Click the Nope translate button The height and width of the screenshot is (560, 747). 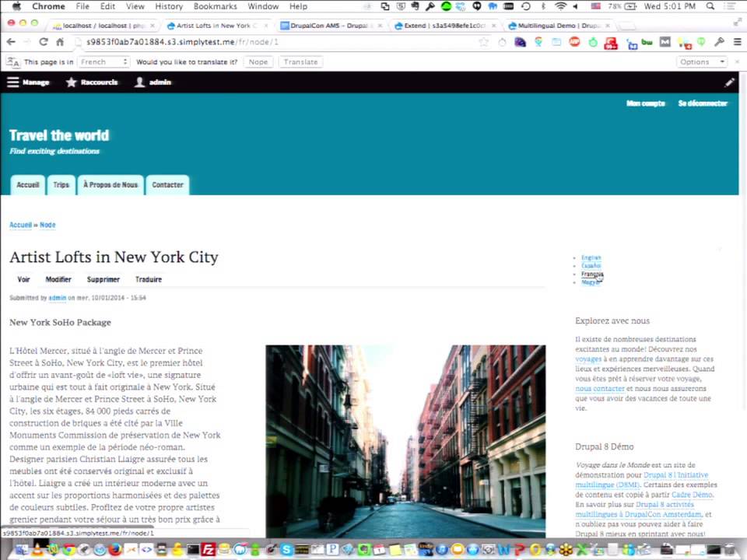click(x=258, y=62)
